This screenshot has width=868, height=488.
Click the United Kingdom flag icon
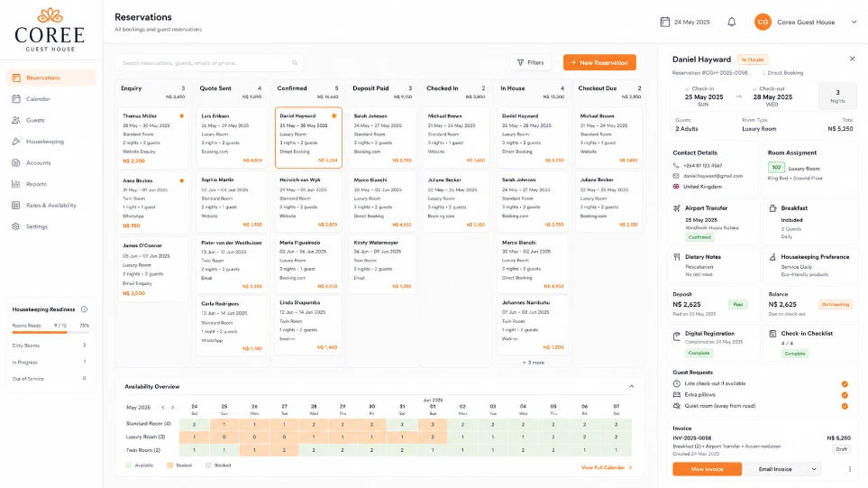[676, 187]
